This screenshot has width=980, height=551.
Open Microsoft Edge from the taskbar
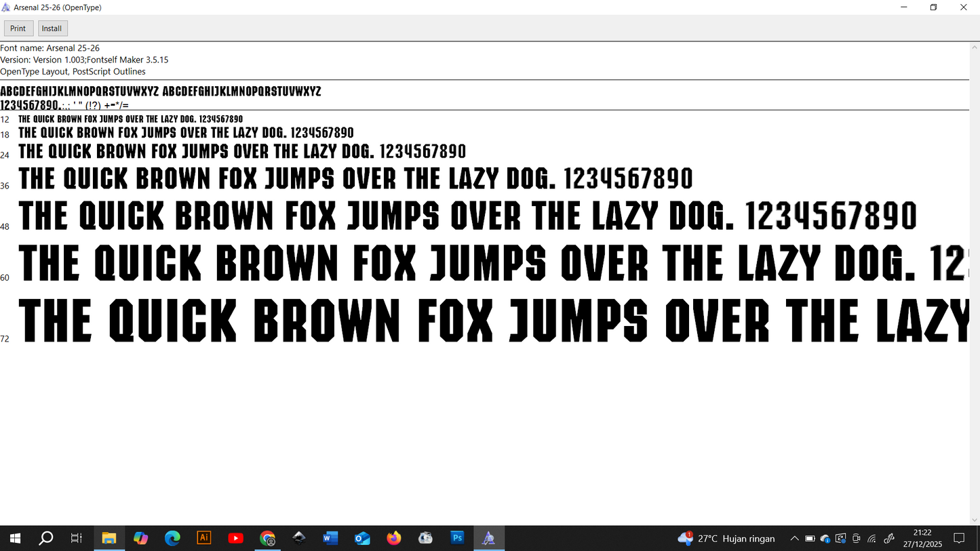[x=172, y=537]
